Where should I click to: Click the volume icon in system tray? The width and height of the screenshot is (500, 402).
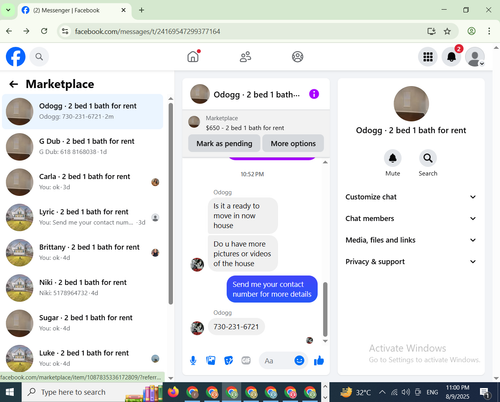tap(406, 392)
